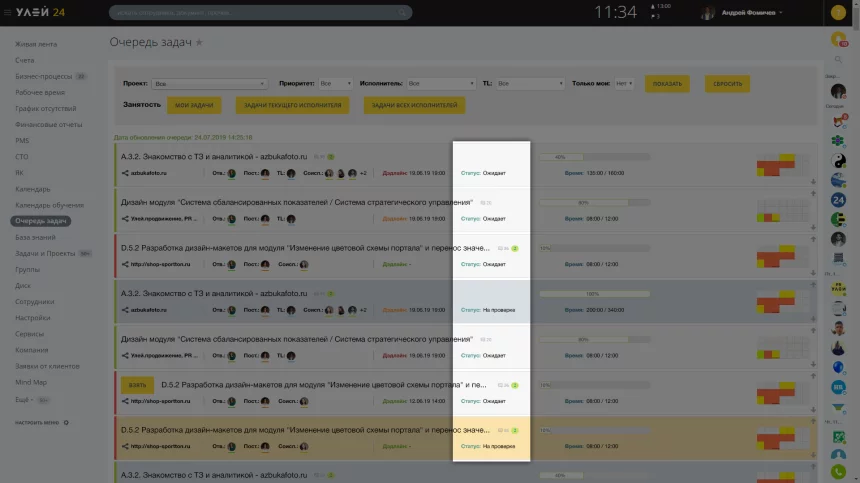860x483 pixels.
Task: Move first task down with arrow icon
Action: 814,181
